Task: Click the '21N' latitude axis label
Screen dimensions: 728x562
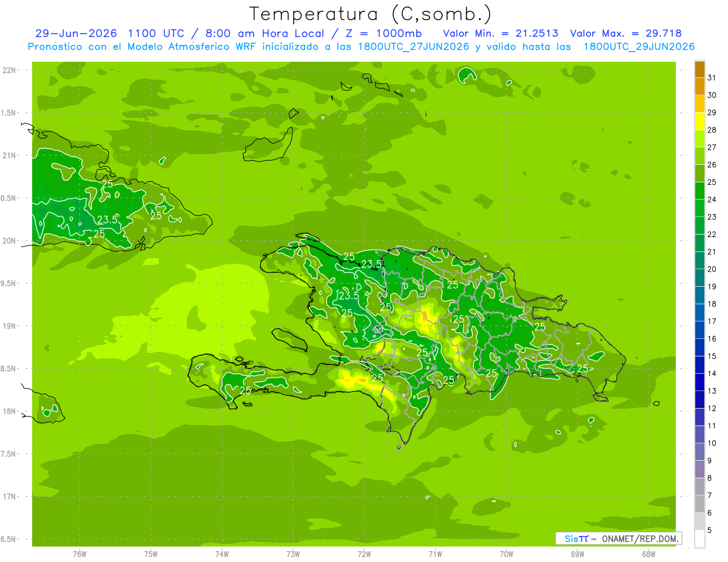Action: click(10, 155)
